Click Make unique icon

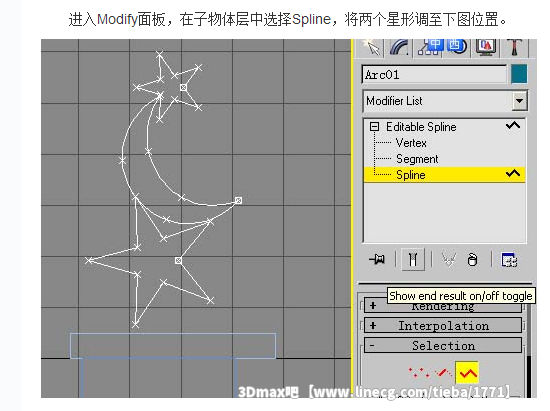pyautogui.click(x=449, y=260)
